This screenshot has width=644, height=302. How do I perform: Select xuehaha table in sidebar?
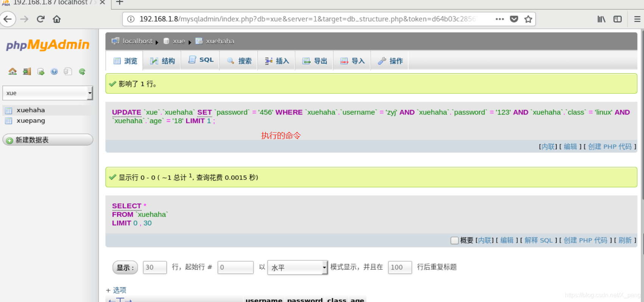31,110
